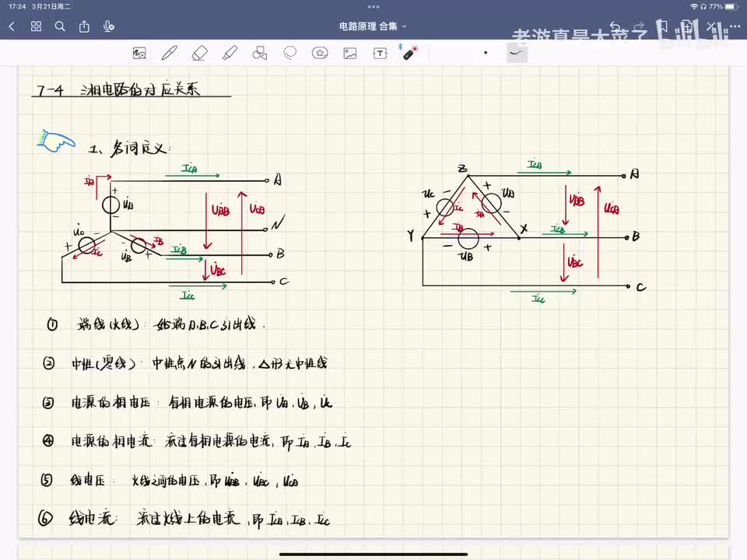
Task: Tap note line ④ 电源的相电流
Action: pos(196,442)
